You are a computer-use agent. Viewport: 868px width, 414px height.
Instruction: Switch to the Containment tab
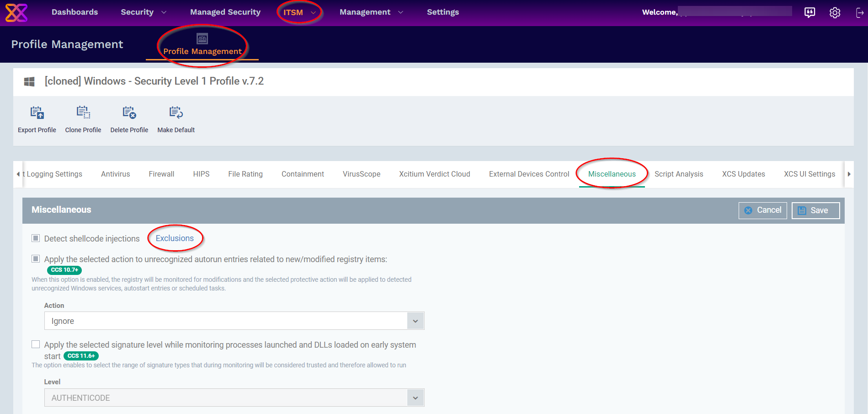303,174
